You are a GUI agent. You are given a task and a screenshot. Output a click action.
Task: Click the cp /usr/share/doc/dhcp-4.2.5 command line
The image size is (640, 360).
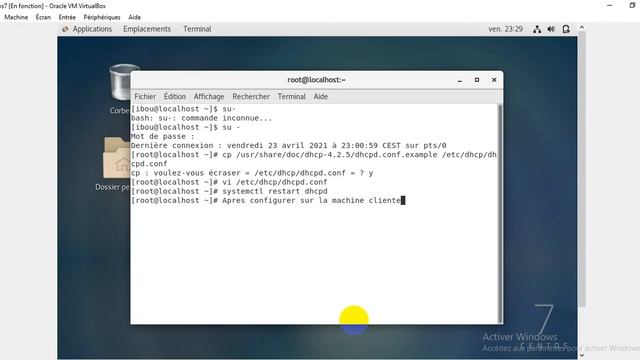coord(313,159)
